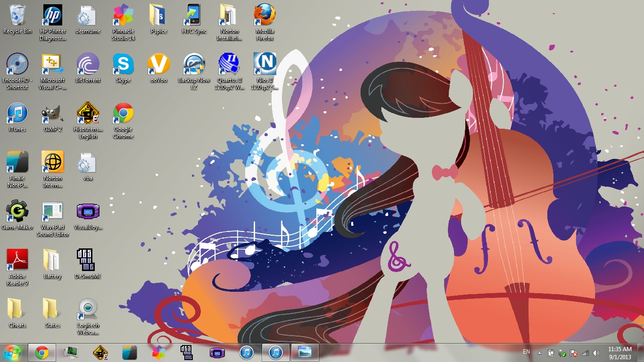Launch the ooVoo desktop shortcut
Viewport: 644px width, 362px height.
pos(159,68)
